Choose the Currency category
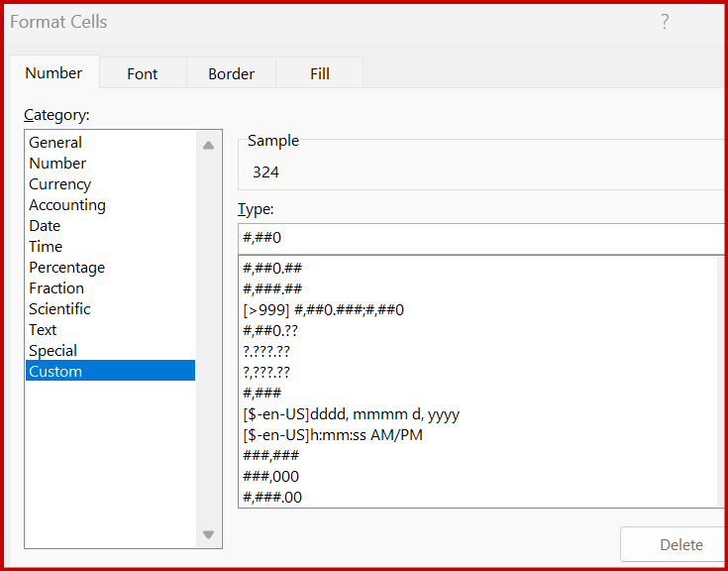The height and width of the screenshot is (571, 728). tap(111, 184)
